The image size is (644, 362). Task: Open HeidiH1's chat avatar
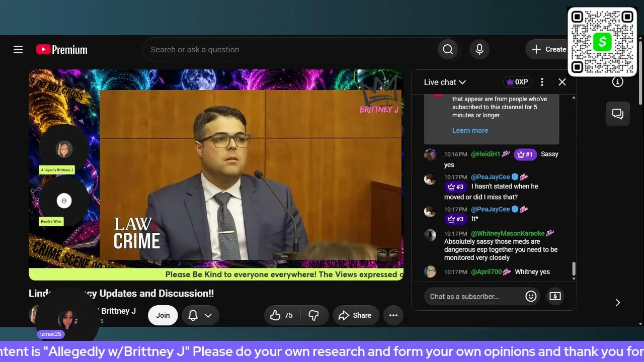tap(430, 154)
